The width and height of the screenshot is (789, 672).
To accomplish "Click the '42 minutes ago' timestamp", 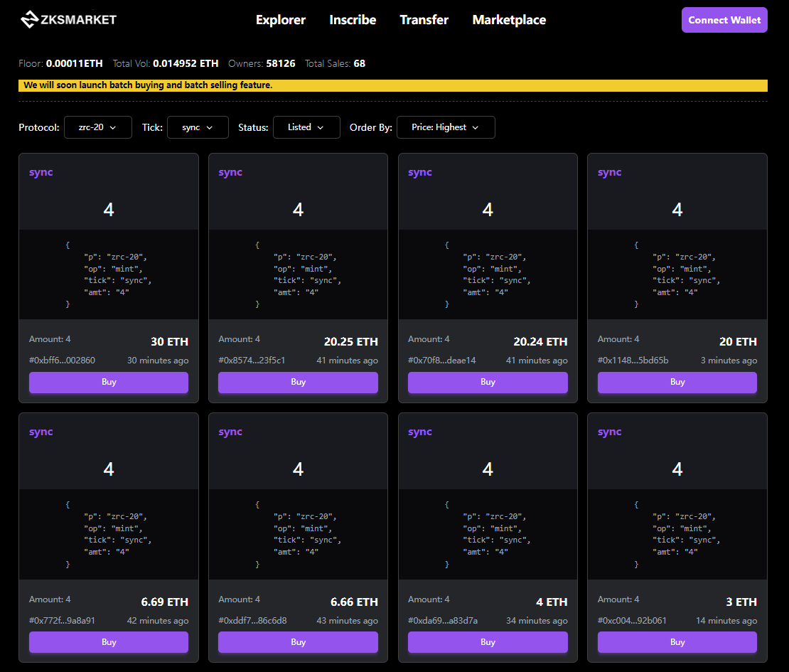I will (158, 621).
